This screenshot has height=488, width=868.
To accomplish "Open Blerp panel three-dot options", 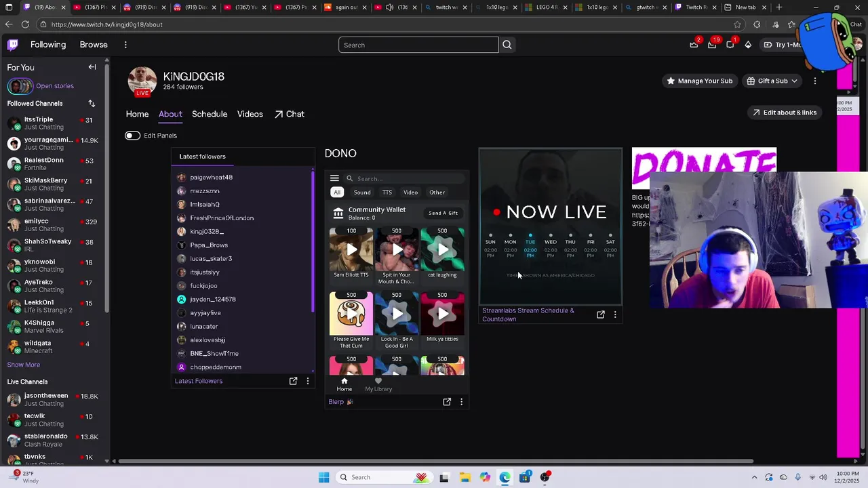I will click(461, 402).
